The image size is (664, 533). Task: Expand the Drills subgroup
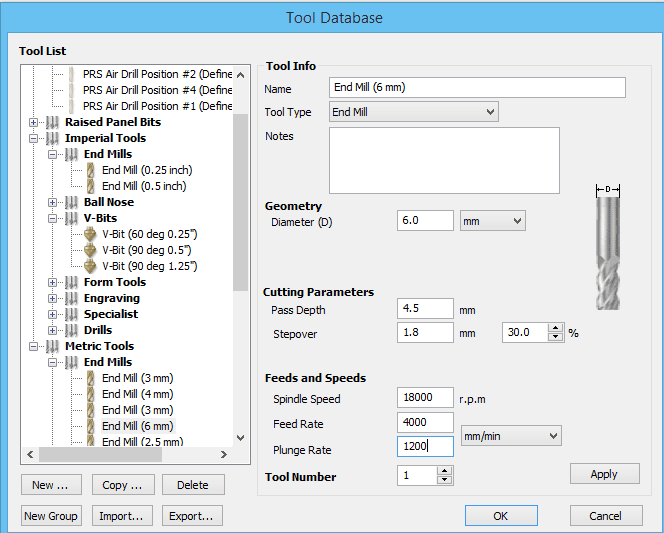(52, 330)
